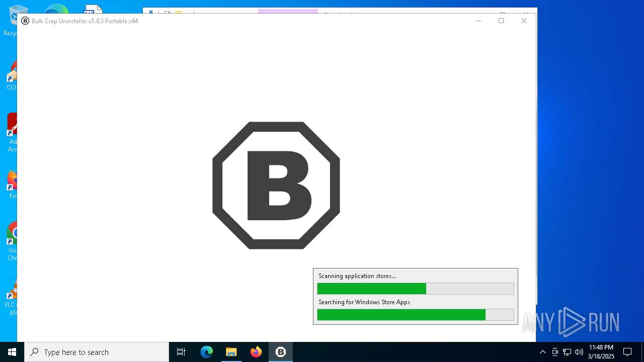
Task: Select the VLC media player desktop shortcut
Action: [11, 297]
